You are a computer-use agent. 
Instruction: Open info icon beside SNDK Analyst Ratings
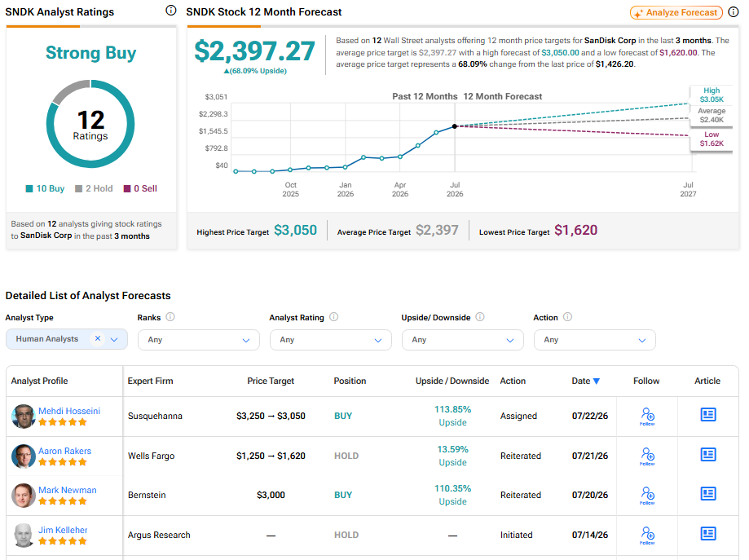click(171, 11)
